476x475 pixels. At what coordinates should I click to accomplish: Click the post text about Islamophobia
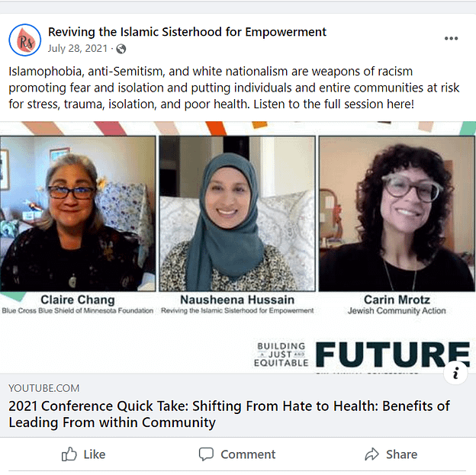(233, 88)
